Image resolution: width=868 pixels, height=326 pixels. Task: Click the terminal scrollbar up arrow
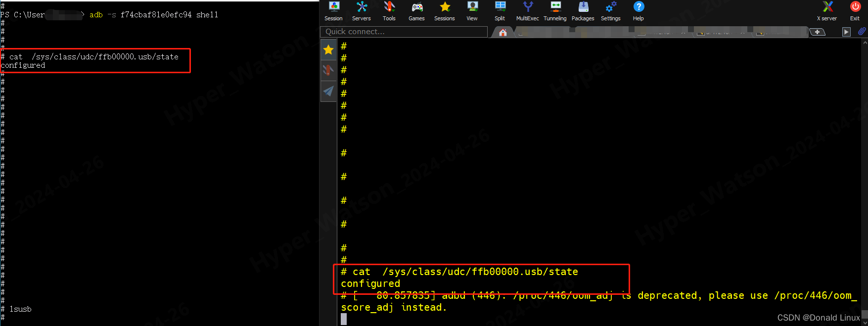865,43
